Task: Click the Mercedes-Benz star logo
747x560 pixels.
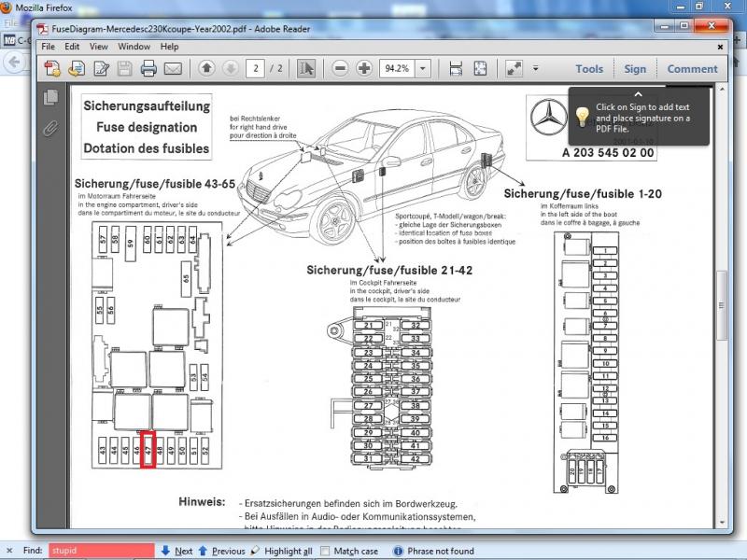Action: (549, 117)
